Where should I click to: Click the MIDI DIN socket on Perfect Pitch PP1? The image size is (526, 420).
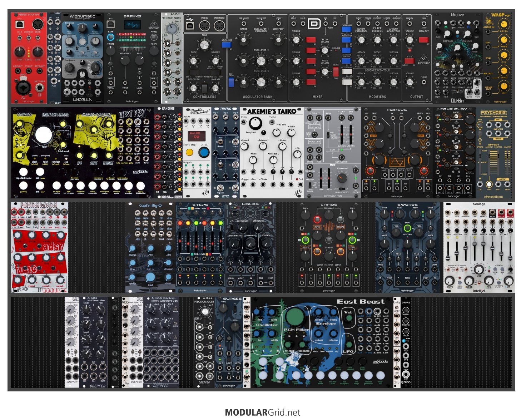(x=38, y=24)
